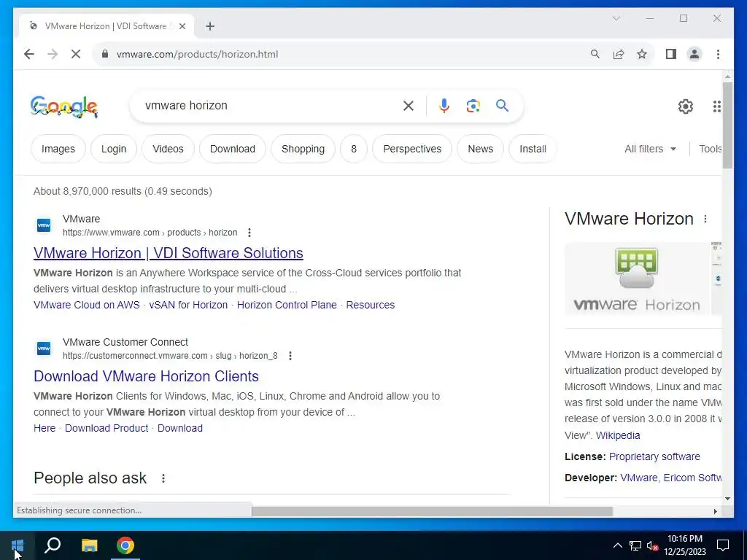Select the Login filter chip
This screenshot has height=560, width=747.
(114, 149)
